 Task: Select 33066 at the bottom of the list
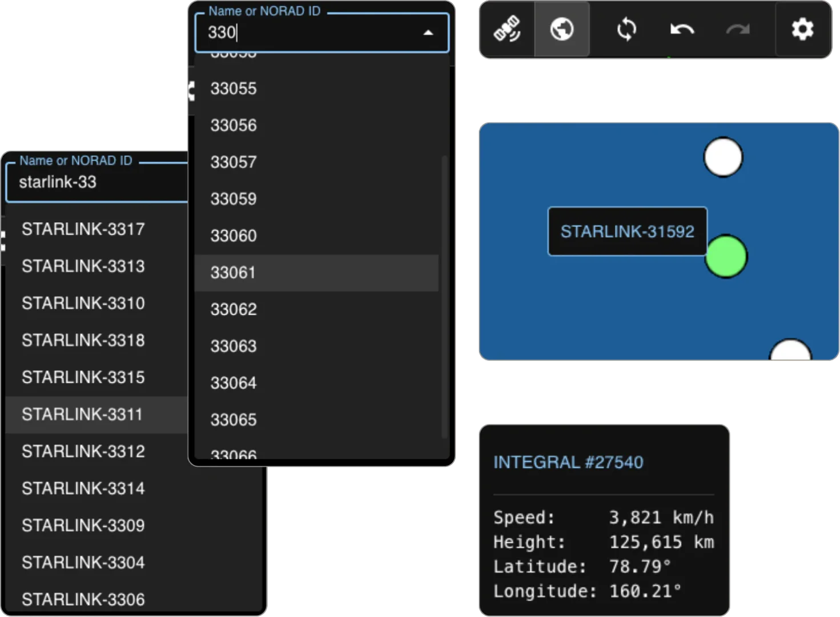pos(233,454)
